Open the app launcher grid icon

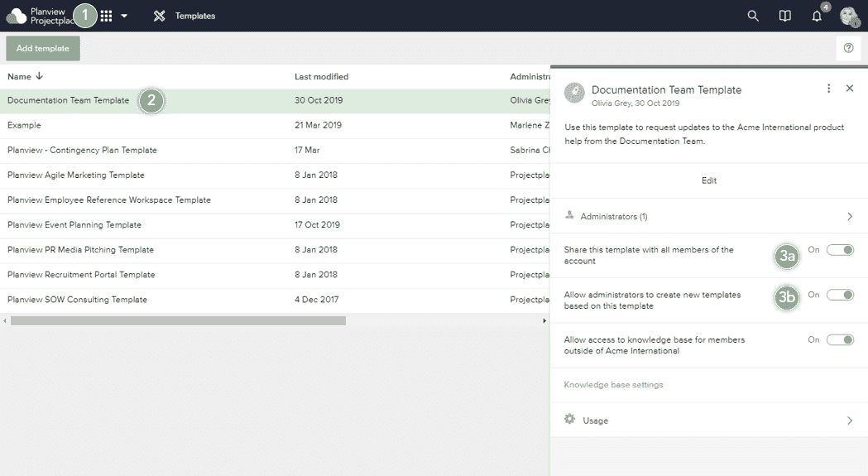pos(106,16)
